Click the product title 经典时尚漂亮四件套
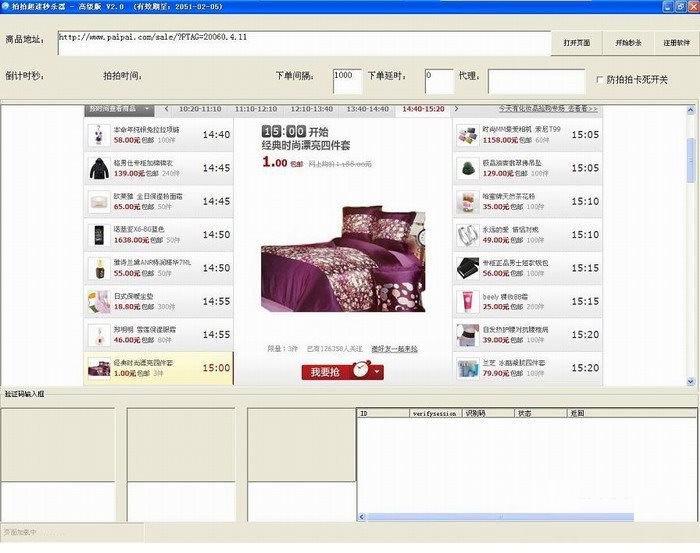This screenshot has width=700, height=553. pyautogui.click(x=306, y=146)
